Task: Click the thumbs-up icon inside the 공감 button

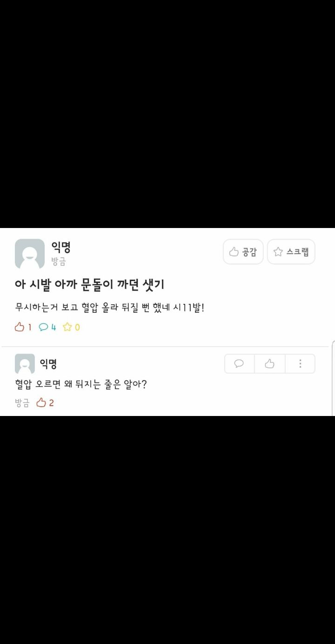Action: (234, 252)
